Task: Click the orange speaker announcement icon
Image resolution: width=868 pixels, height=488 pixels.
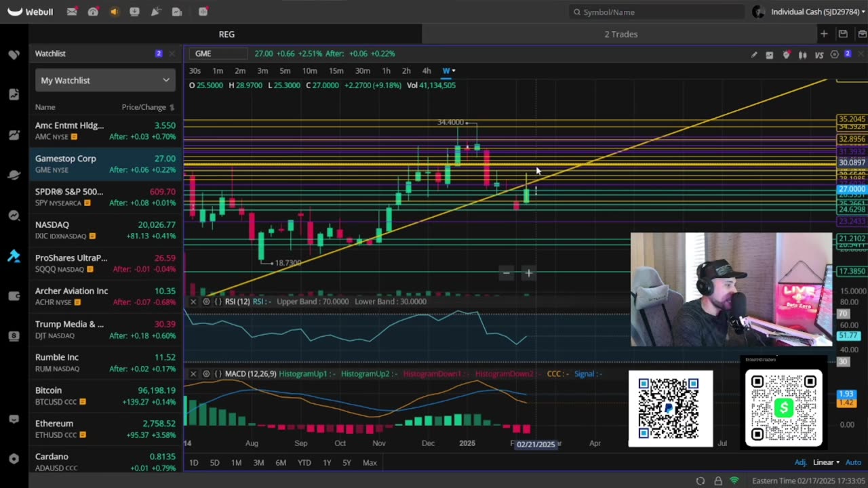Action: pyautogui.click(x=114, y=12)
